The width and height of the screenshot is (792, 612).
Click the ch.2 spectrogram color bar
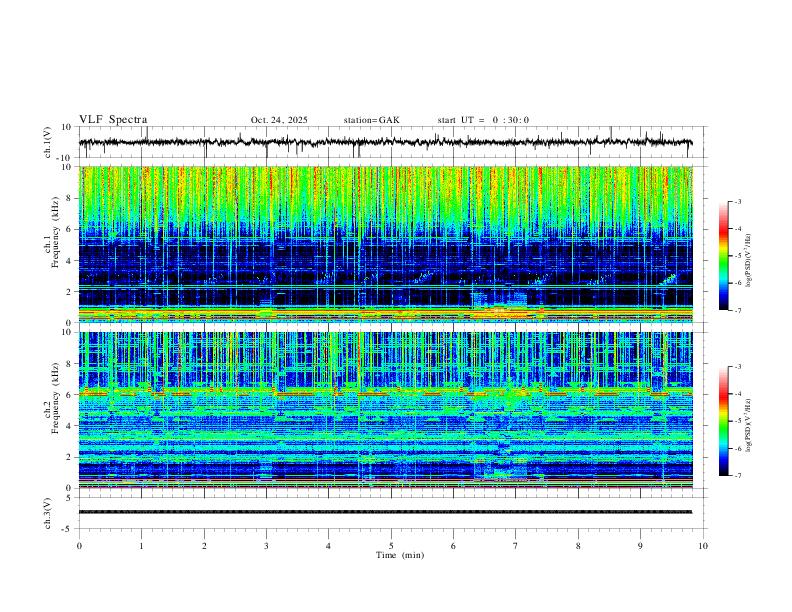coord(723,421)
